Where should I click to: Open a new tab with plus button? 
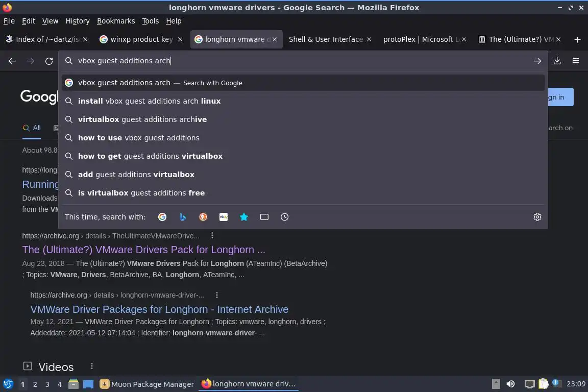(x=577, y=39)
